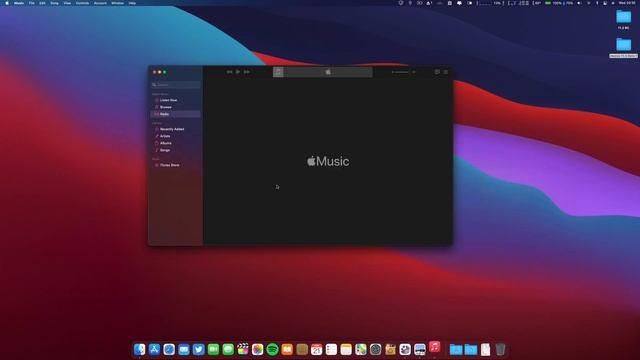
Task: Click the Search field in Music sidebar
Action: click(176, 84)
